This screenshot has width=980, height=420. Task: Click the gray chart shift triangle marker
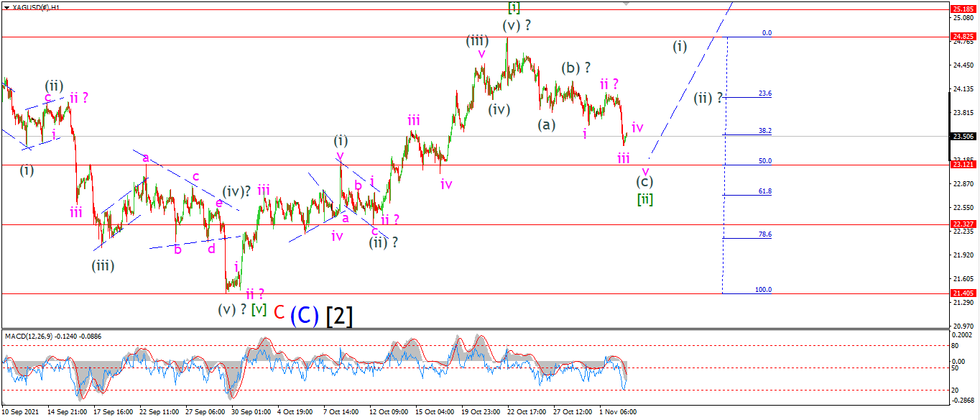point(627,4)
